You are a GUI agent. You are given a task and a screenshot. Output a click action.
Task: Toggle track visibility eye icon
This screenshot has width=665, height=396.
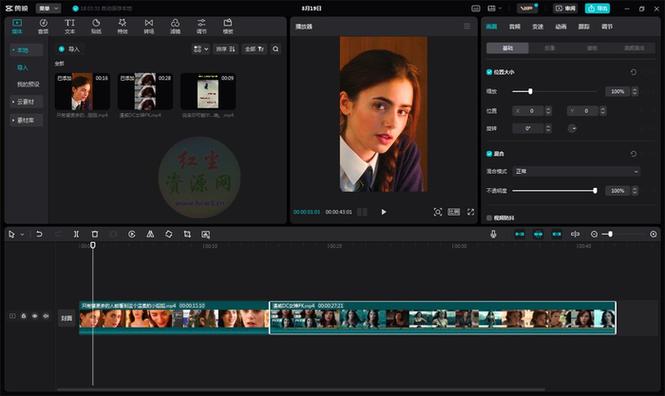tap(35, 316)
